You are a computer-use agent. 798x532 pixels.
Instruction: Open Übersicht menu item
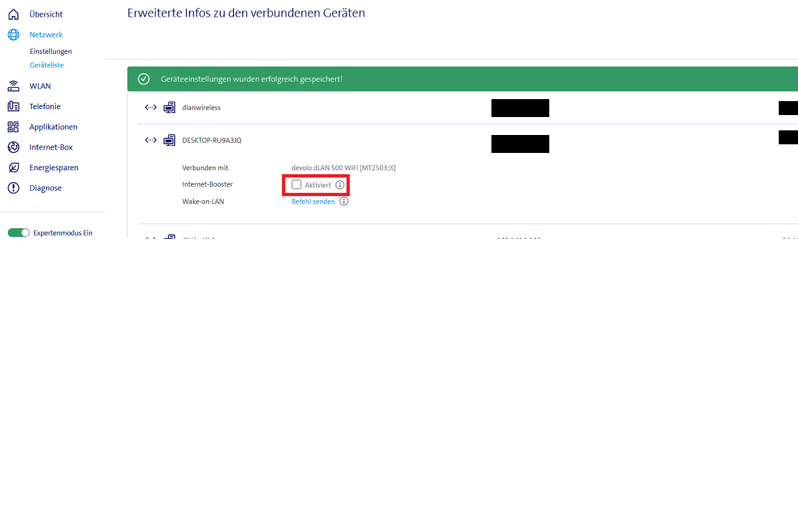(x=46, y=14)
